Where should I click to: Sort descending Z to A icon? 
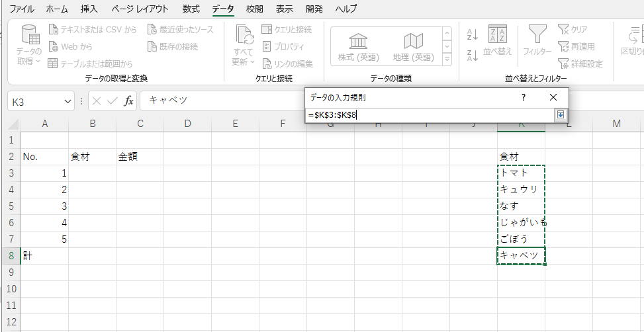pos(473,55)
